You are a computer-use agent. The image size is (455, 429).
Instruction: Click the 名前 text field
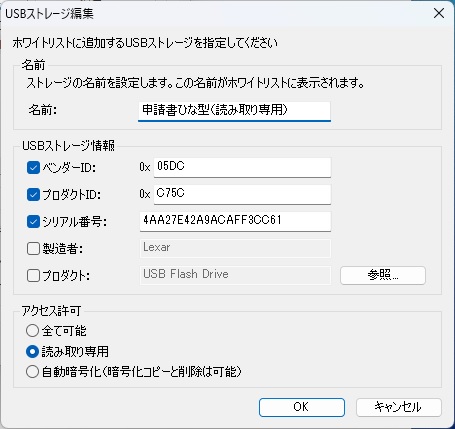coord(234,111)
